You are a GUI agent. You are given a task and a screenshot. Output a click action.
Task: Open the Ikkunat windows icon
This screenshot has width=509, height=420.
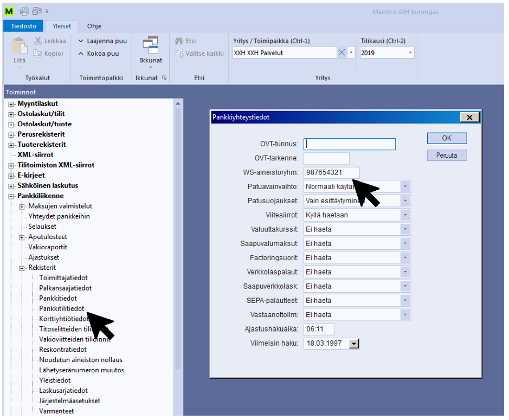150,46
